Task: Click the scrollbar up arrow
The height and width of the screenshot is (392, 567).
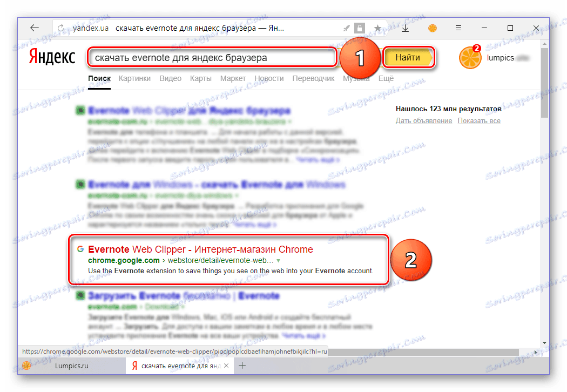Action: click(544, 43)
